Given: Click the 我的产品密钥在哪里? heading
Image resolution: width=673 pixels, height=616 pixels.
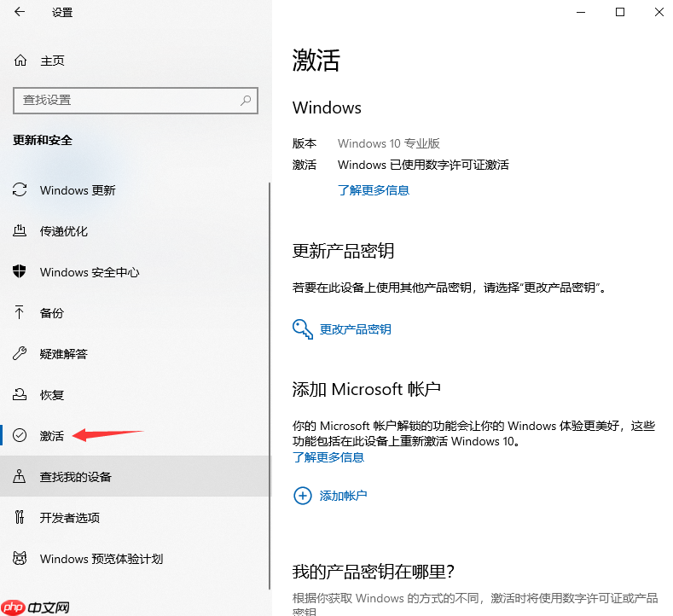Looking at the screenshot, I should click(x=374, y=572).
